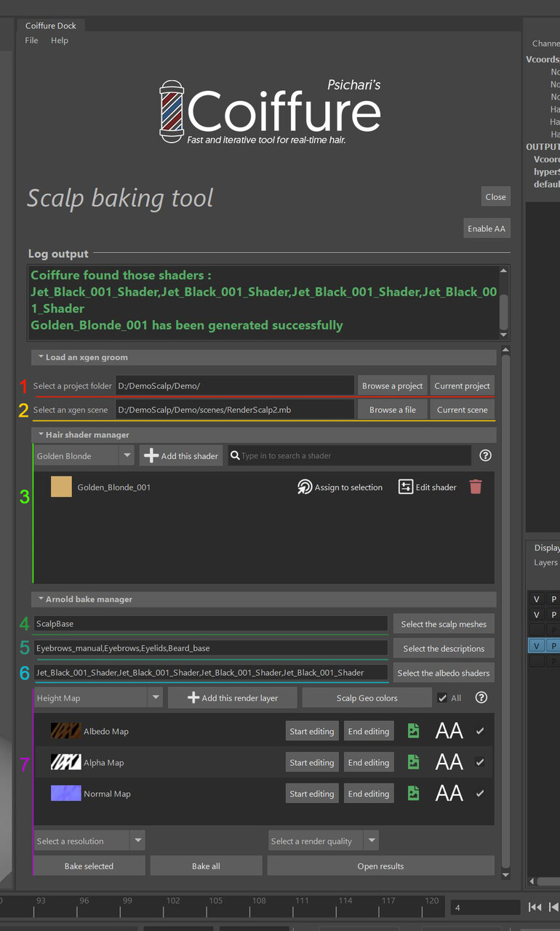Open the Height Map render layer dropdown

coord(98,698)
